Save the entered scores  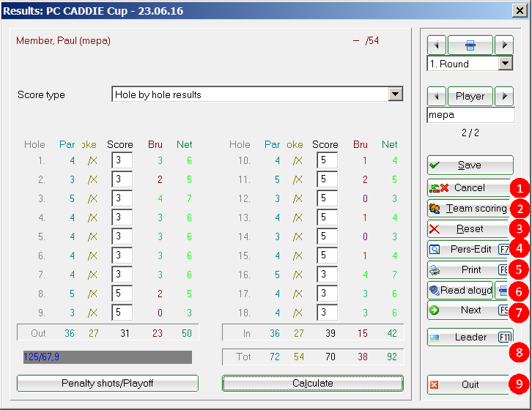click(x=470, y=165)
